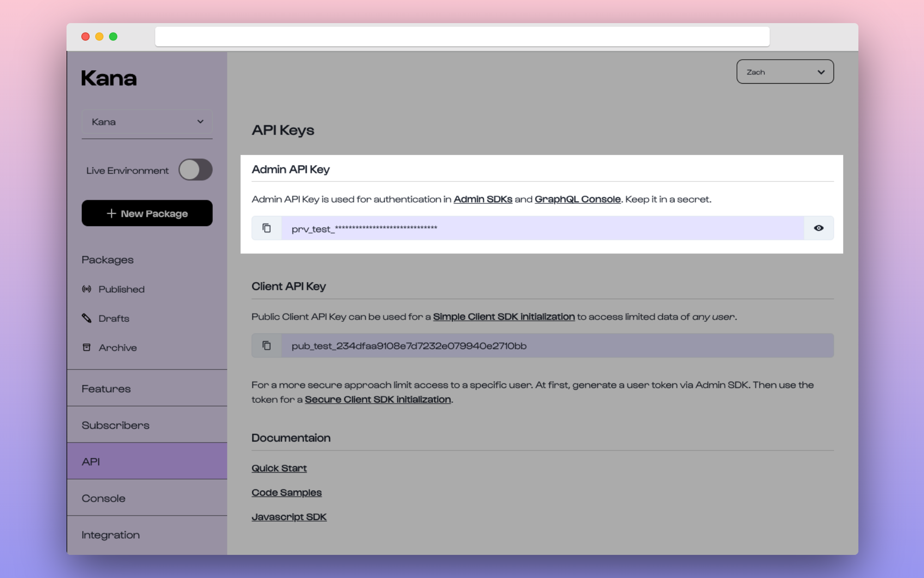The height and width of the screenshot is (578, 924).
Task: Click the plus icon on New Package
Action: [x=111, y=213]
